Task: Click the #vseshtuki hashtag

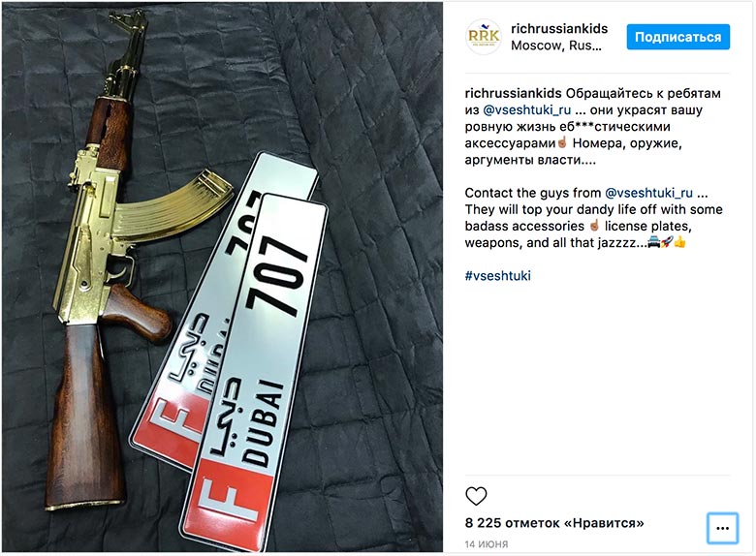Action: click(x=497, y=276)
